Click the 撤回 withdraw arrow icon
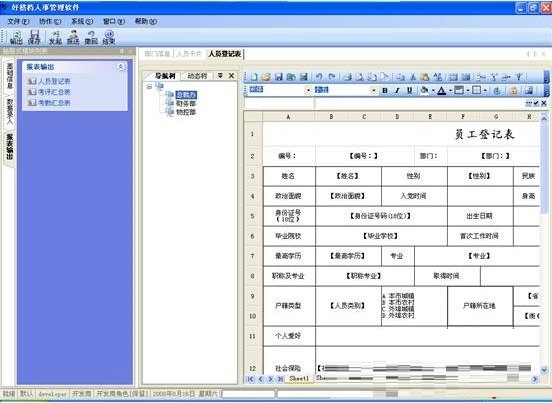This screenshot has height=403, width=552. [x=91, y=37]
